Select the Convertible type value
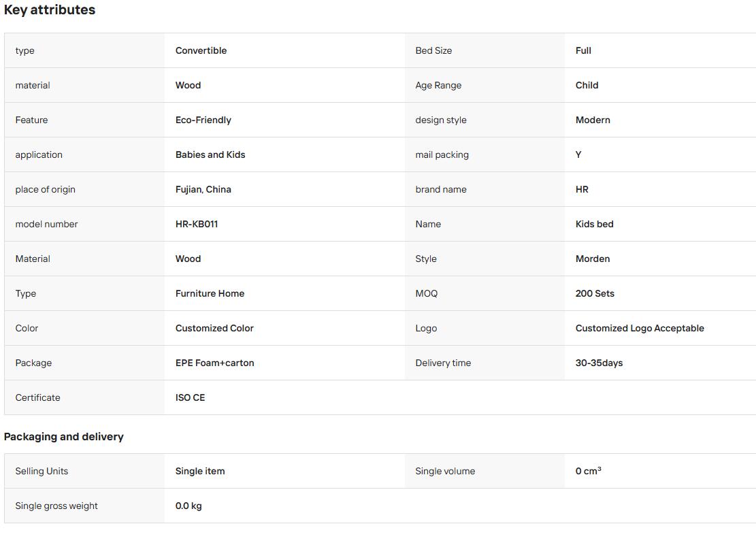Screen dimensions: 756x541 tap(201, 50)
